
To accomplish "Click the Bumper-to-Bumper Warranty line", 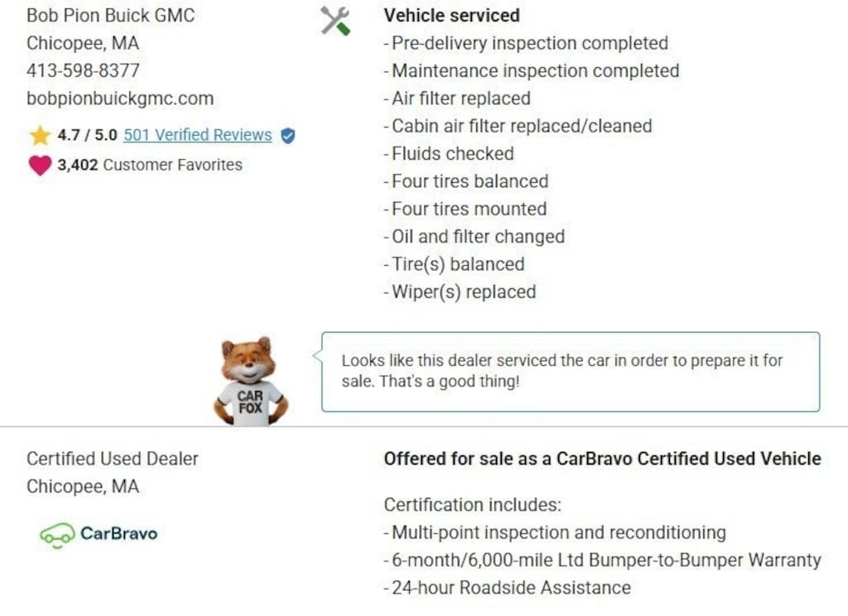I will 605,561.
